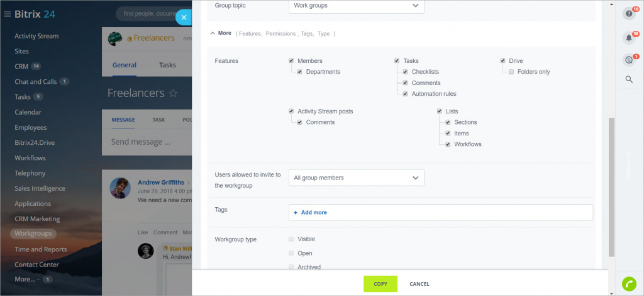
Task: Open the chat search icon with badge
Action: click(629, 60)
